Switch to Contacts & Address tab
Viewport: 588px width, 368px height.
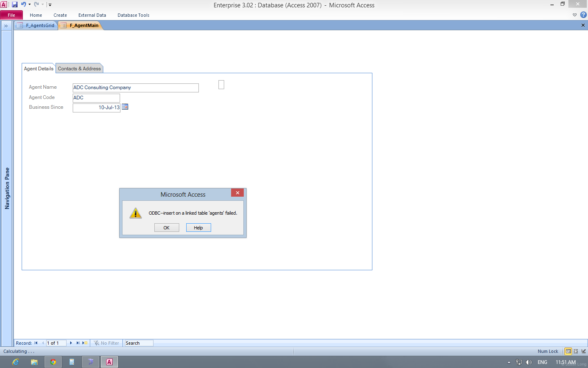pyautogui.click(x=79, y=69)
